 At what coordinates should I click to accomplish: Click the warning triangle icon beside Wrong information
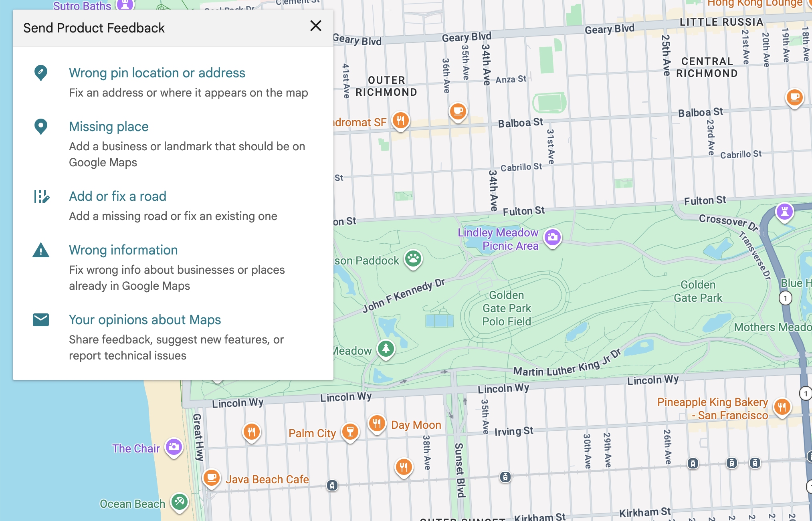(x=41, y=250)
